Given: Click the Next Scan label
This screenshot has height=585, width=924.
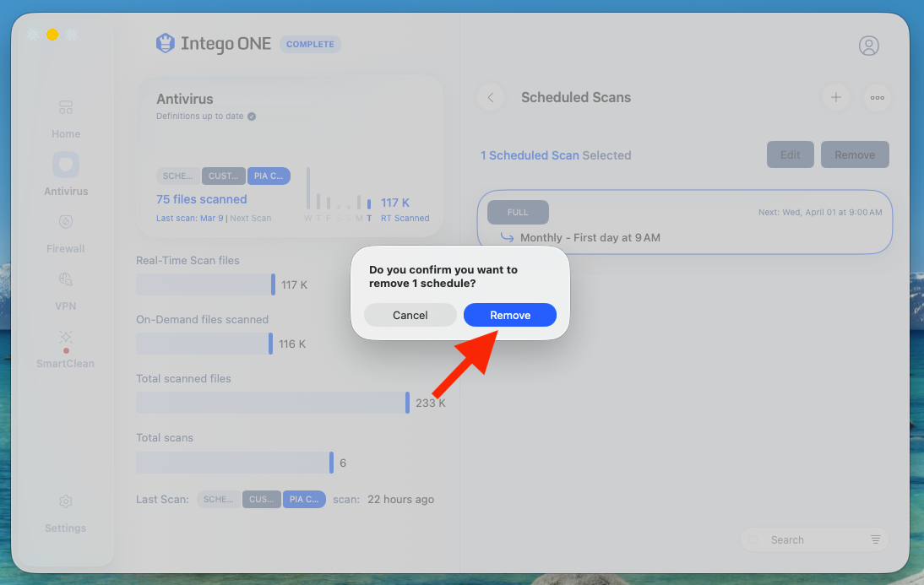Looking at the screenshot, I should click(x=251, y=219).
